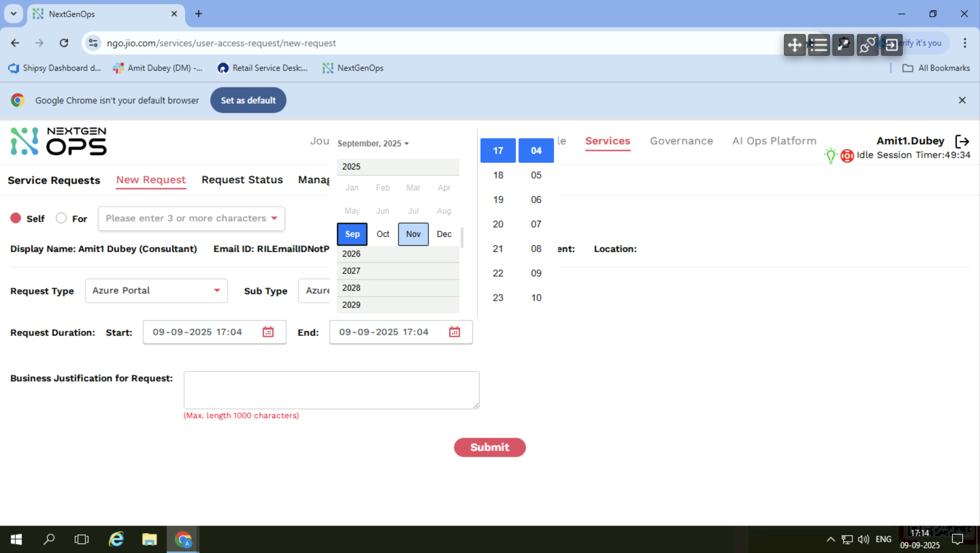980x553 pixels.
Task: Open the End date calendar icon
Action: point(454,332)
